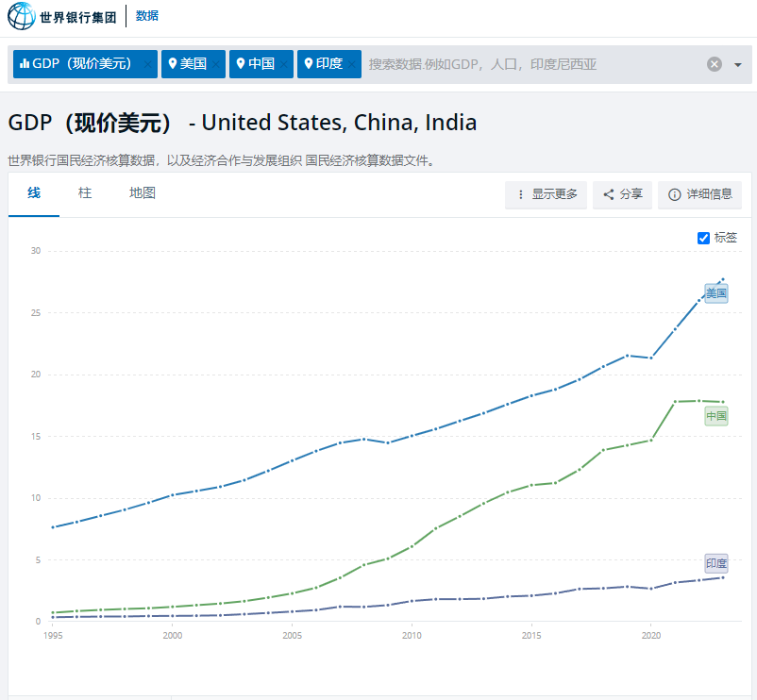Image resolution: width=757 pixels, height=700 pixels.
Task: Select the 线 line chart tab
Action: (34, 193)
